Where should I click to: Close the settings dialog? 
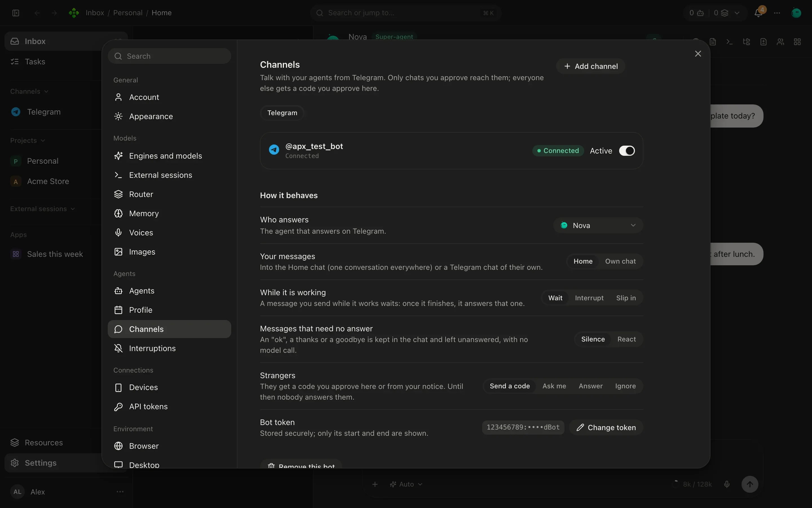pos(698,54)
